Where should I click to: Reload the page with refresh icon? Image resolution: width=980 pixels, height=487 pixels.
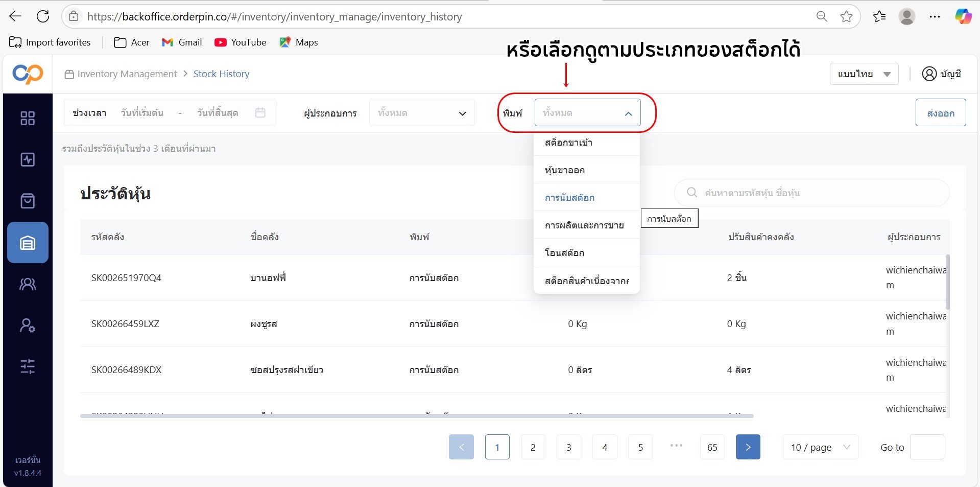[x=43, y=16]
